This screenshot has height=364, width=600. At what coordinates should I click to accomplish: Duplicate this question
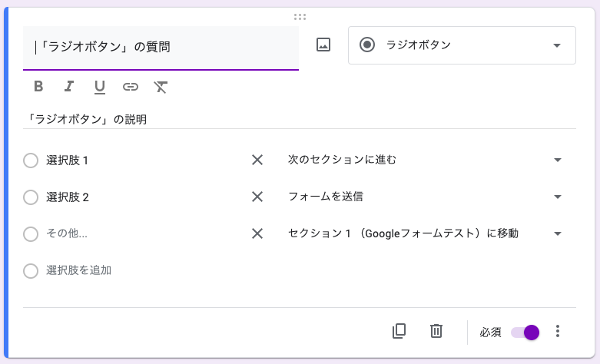click(x=399, y=331)
